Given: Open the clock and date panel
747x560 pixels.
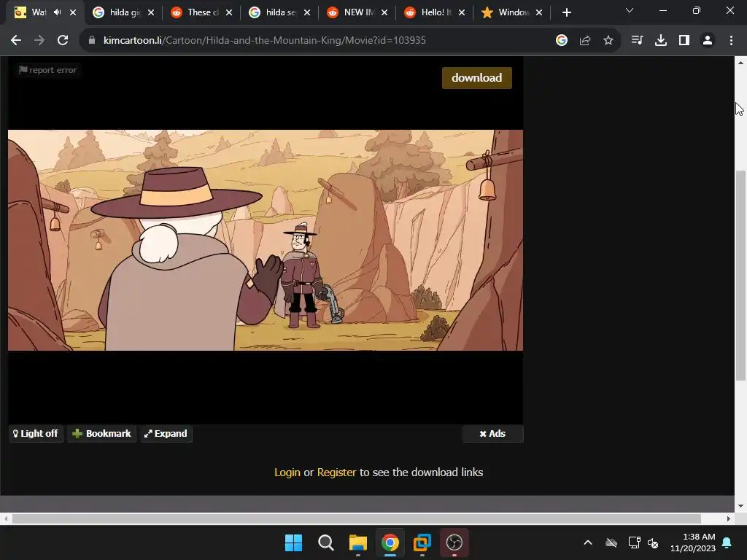Looking at the screenshot, I should (693, 542).
